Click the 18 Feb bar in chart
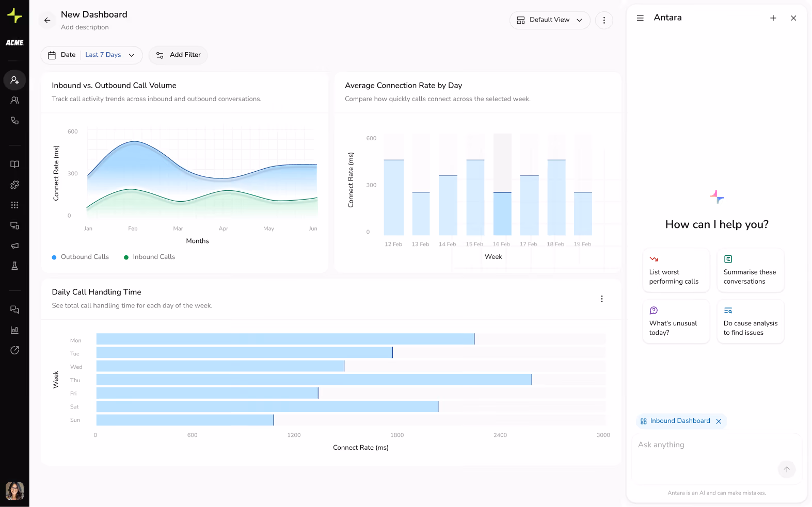The image size is (812, 507). 556,198
